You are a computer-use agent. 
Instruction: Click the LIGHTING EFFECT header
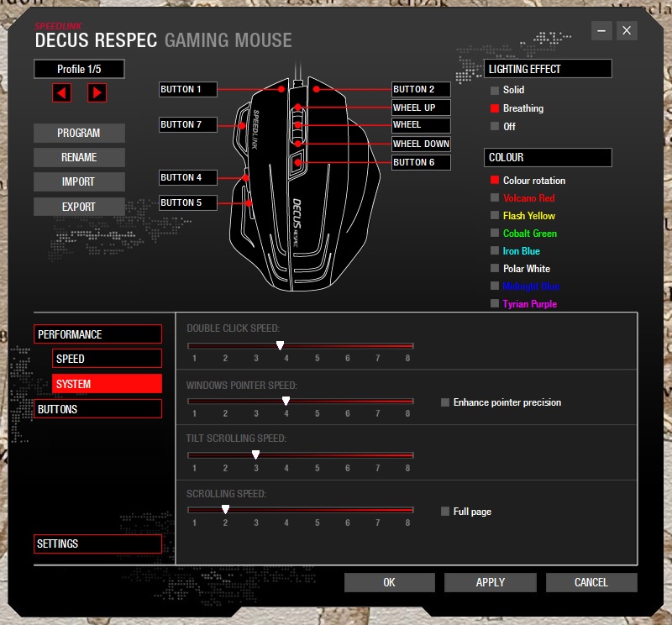point(548,69)
